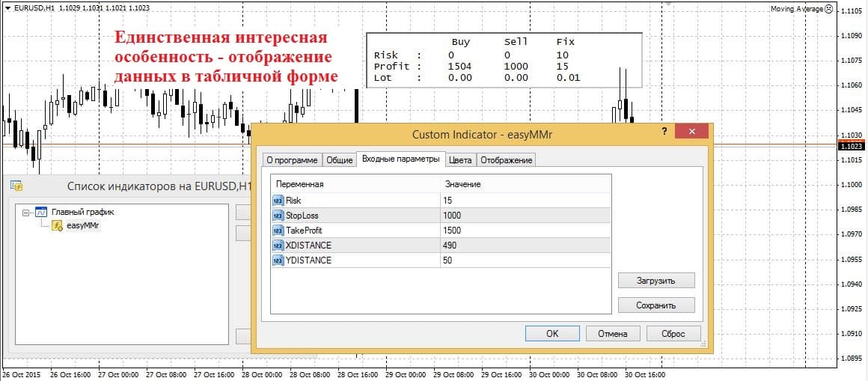Click the 30 Oct 16:00 time axis label
The height and width of the screenshot is (381, 868).
(644, 374)
